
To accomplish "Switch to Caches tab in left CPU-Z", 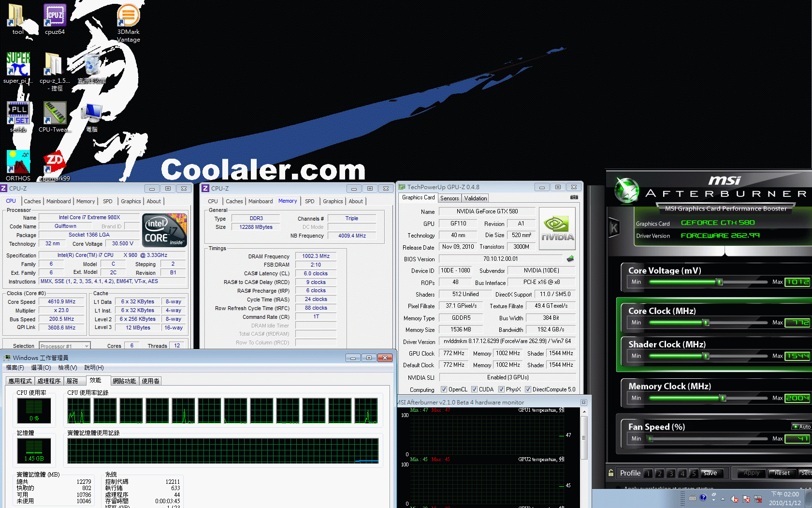I will (x=32, y=201).
